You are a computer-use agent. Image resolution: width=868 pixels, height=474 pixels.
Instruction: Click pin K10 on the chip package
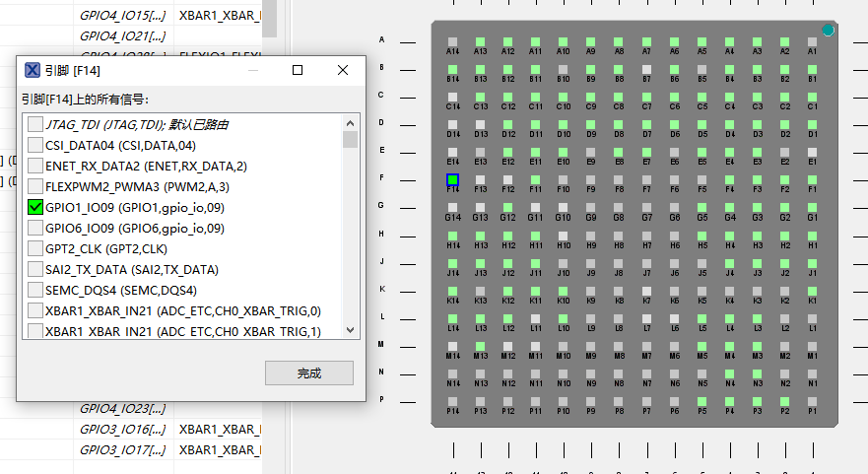click(563, 292)
